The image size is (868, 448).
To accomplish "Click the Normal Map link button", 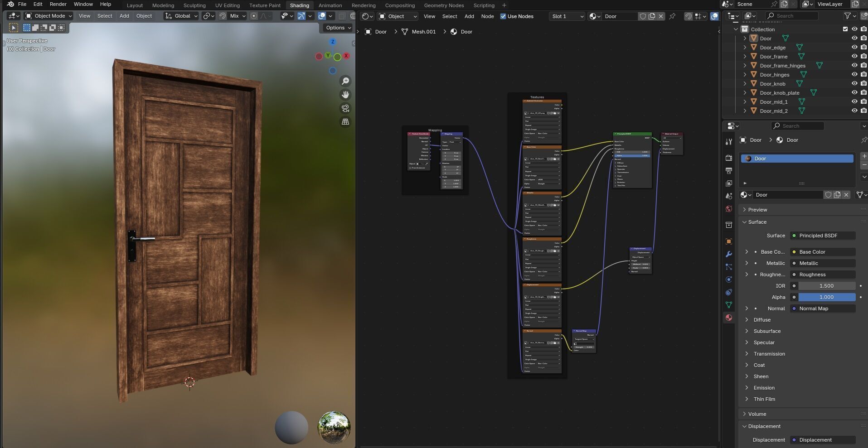I will point(823,308).
